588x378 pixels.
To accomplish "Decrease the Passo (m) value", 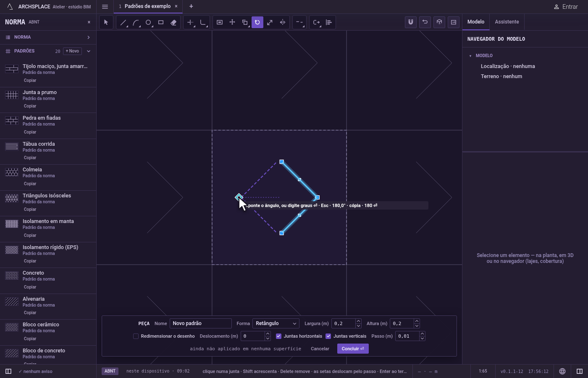I will tap(422, 339).
